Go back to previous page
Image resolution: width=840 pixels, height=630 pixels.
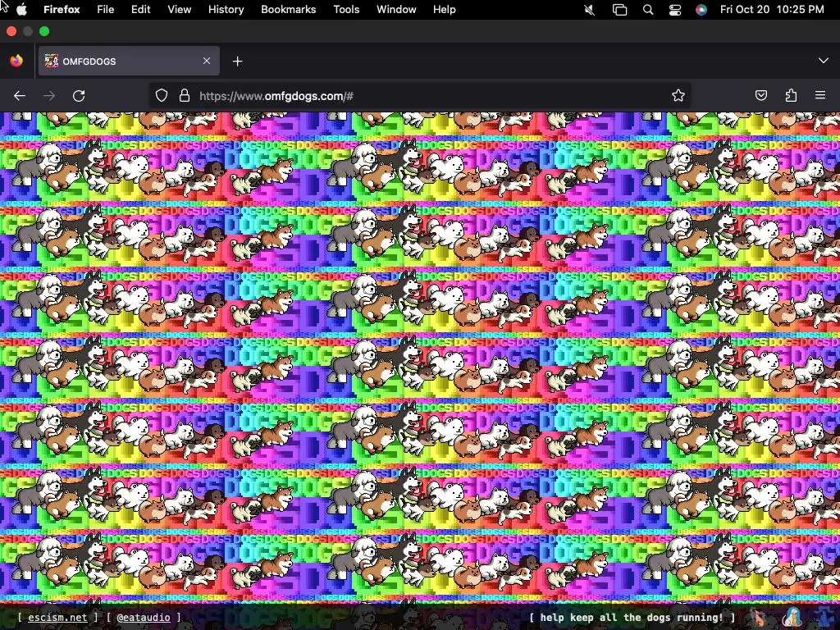click(20, 96)
